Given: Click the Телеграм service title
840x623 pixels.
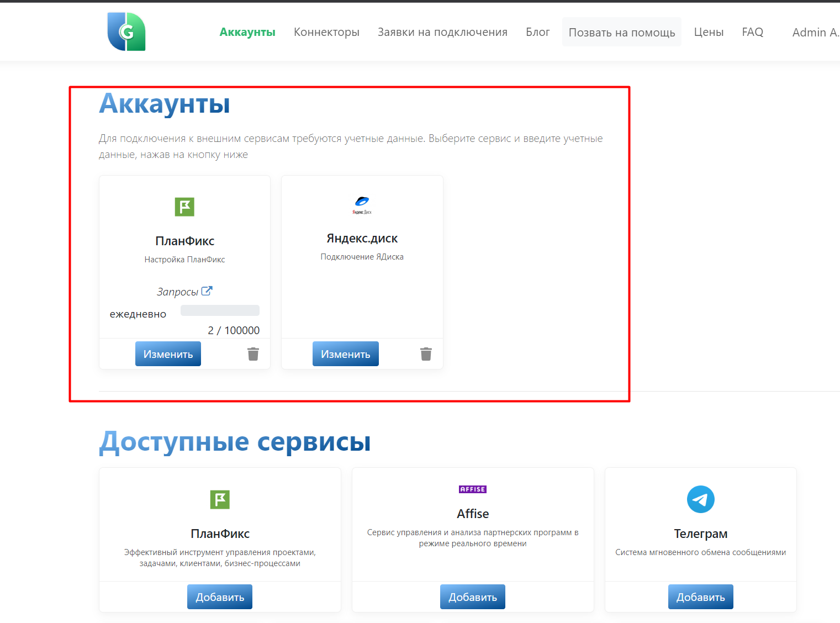Looking at the screenshot, I should tap(701, 534).
